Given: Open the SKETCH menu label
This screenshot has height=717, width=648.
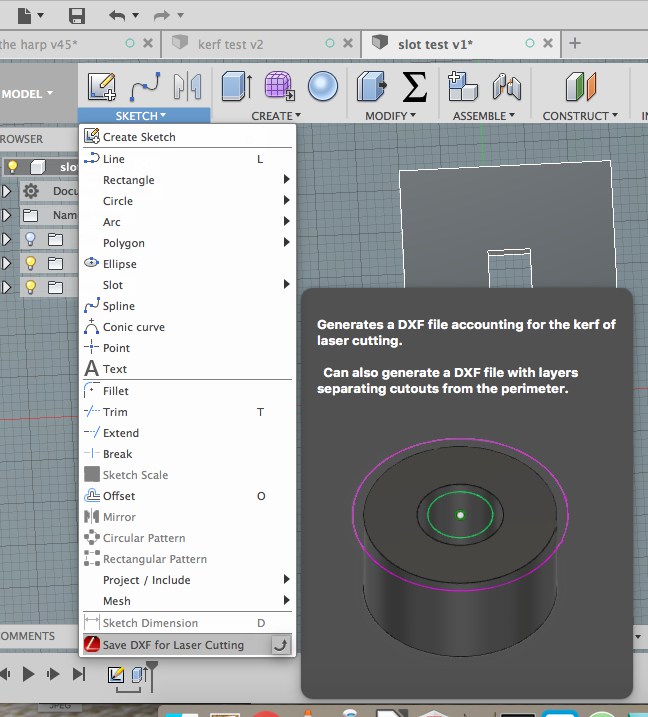Looking at the screenshot, I should 140,116.
